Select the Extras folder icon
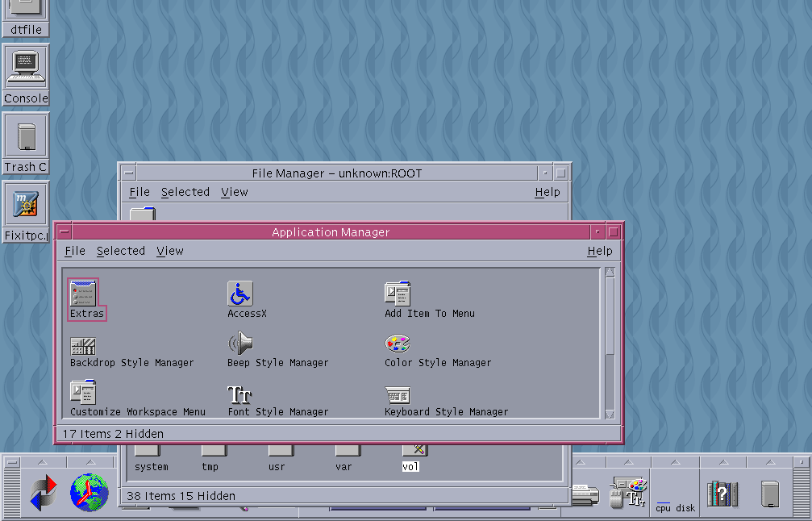Screen dimensions: 812x521 83,293
